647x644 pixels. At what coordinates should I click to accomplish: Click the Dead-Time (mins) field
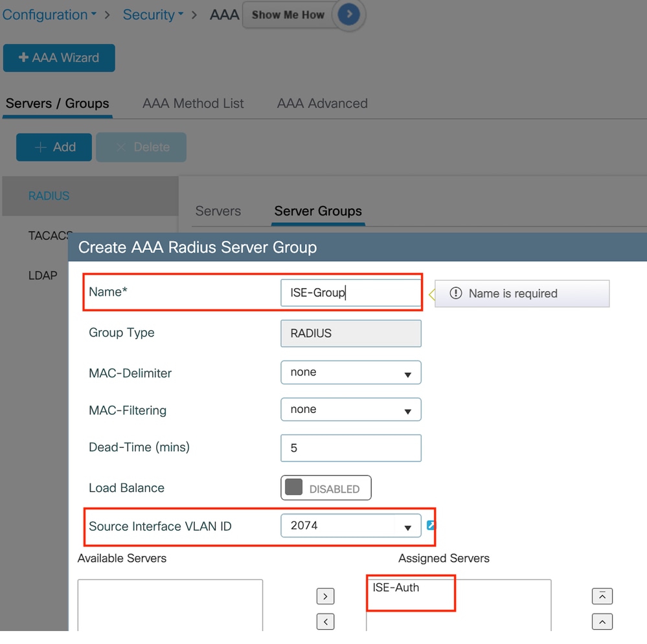(351, 448)
